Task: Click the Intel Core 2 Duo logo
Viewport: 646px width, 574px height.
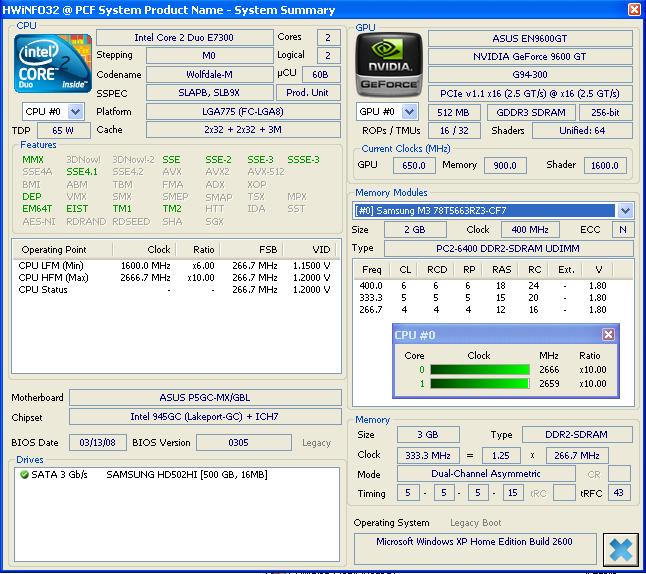Action: [x=53, y=63]
